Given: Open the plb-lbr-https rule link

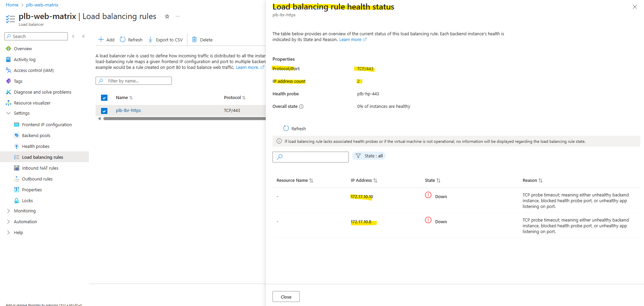Looking at the screenshot, I should pyautogui.click(x=128, y=110).
